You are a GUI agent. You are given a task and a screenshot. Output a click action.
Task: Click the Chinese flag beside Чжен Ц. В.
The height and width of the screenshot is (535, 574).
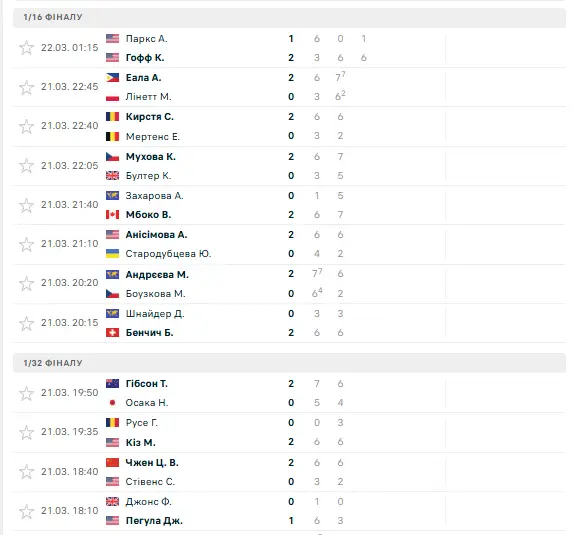click(x=112, y=462)
